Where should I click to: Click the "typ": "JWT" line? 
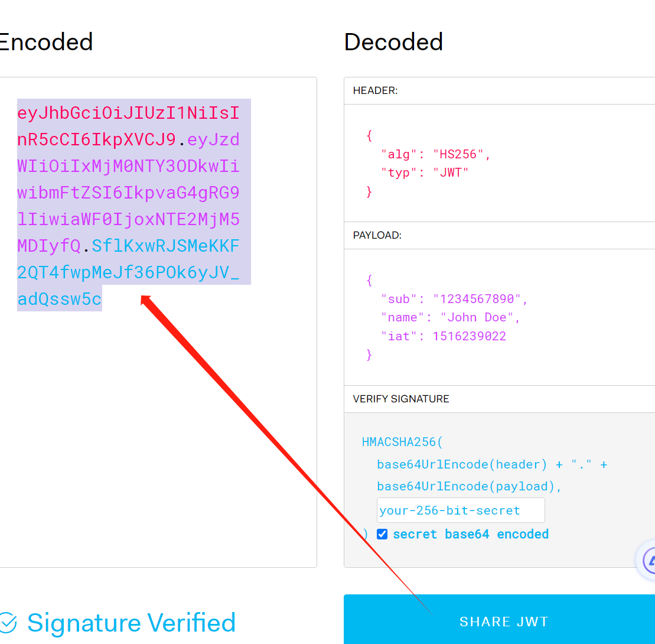pyautogui.click(x=425, y=173)
